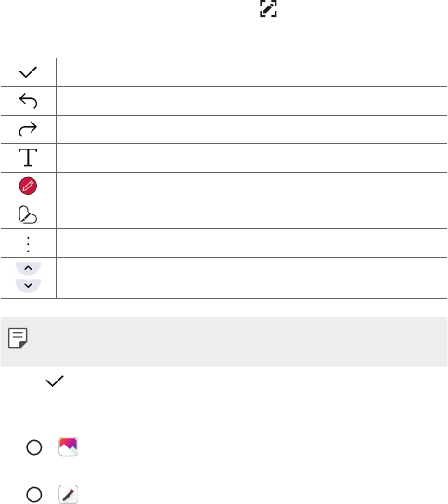Activate the red circular pen tool

pyautogui.click(x=28, y=186)
